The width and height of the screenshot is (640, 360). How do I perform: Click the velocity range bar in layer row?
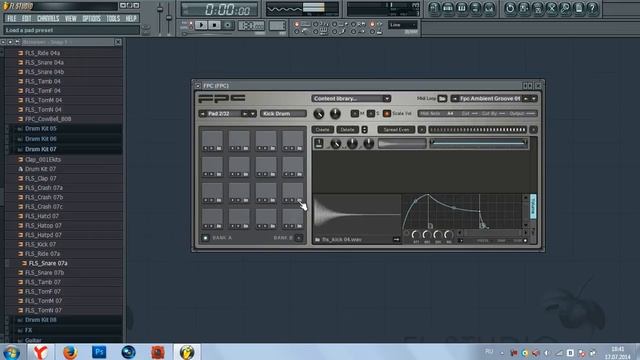[x=478, y=142]
